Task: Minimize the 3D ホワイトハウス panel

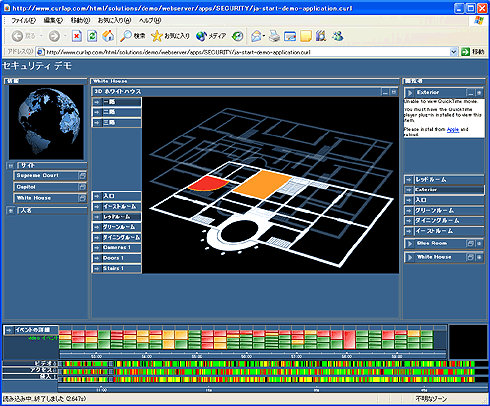Action: [385, 92]
